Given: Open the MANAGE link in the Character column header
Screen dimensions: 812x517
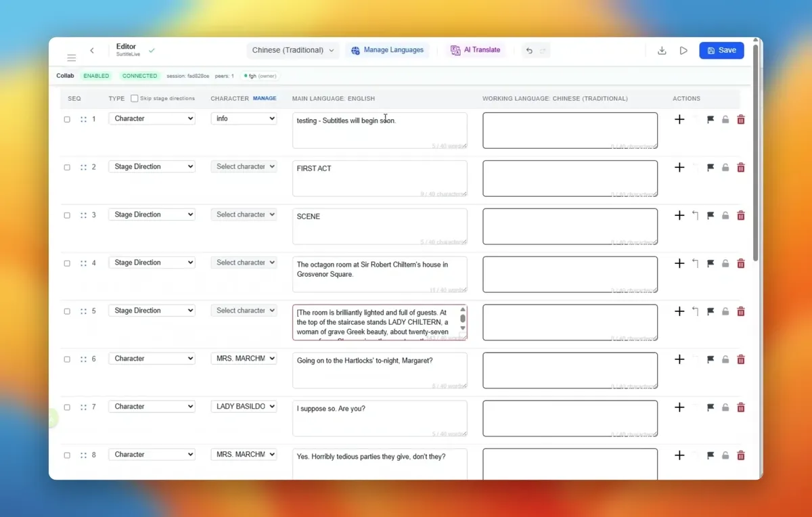Looking at the screenshot, I should click(x=264, y=98).
